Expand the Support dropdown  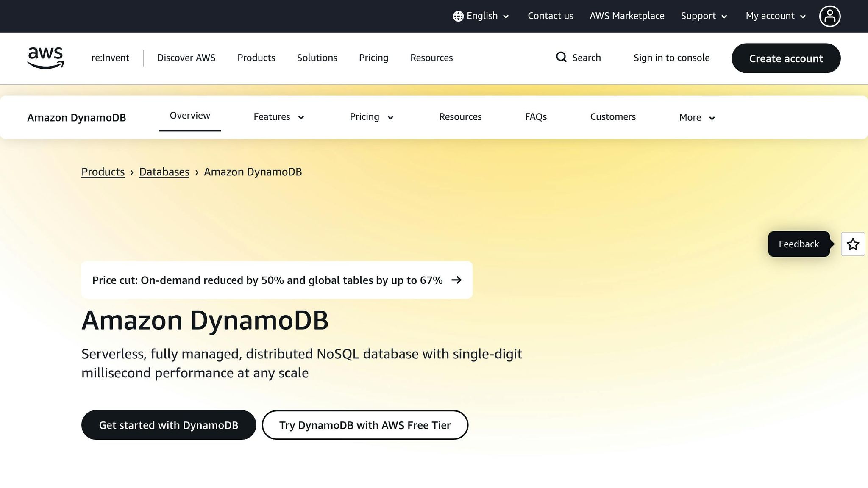tap(703, 16)
